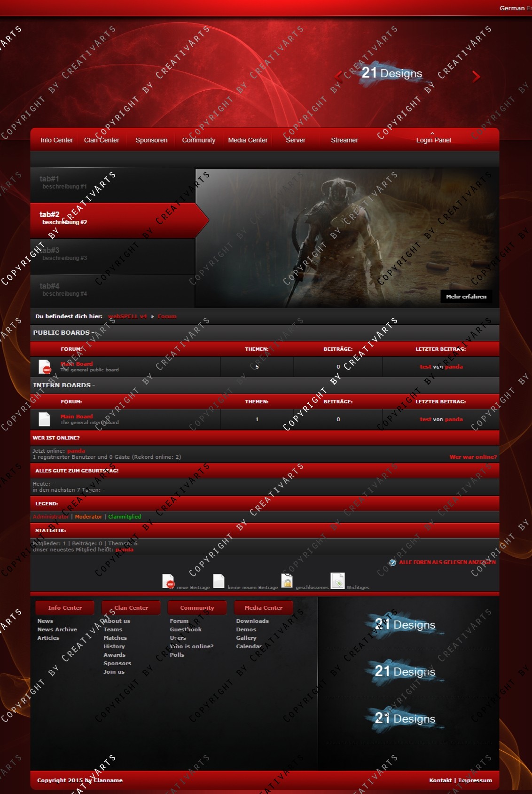Open last post 'test' in Public Boards
Image resolution: width=532 pixels, height=794 pixels.
click(x=425, y=367)
